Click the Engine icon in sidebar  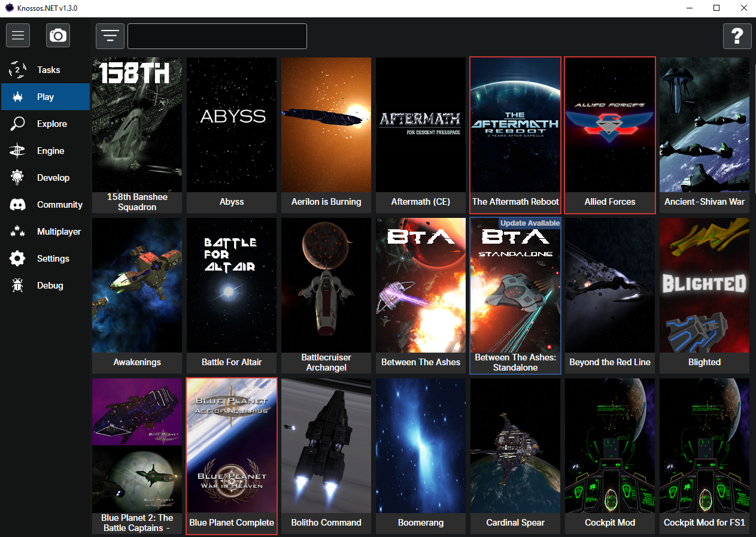[x=17, y=151]
